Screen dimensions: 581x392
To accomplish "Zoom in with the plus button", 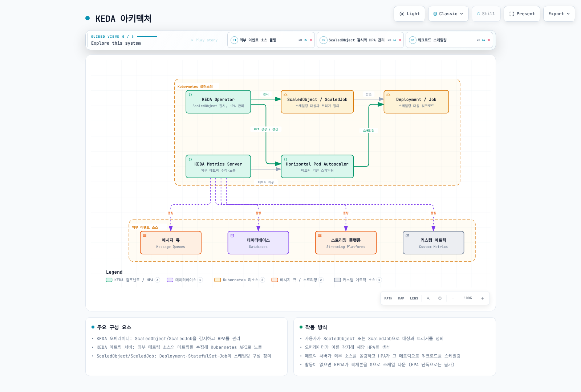I will [x=483, y=298].
